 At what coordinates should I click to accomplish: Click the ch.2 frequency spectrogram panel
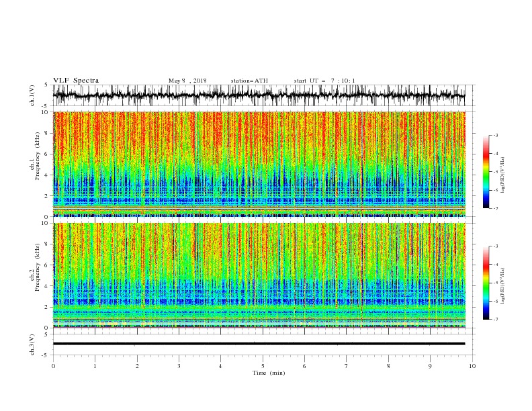click(x=259, y=275)
